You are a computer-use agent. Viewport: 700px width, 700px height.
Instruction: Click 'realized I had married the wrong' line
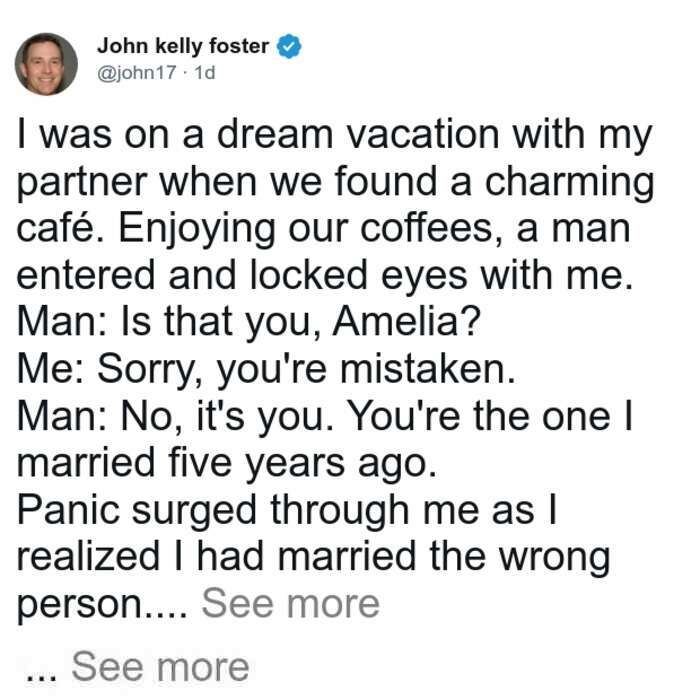pyautogui.click(x=313, y=557)
